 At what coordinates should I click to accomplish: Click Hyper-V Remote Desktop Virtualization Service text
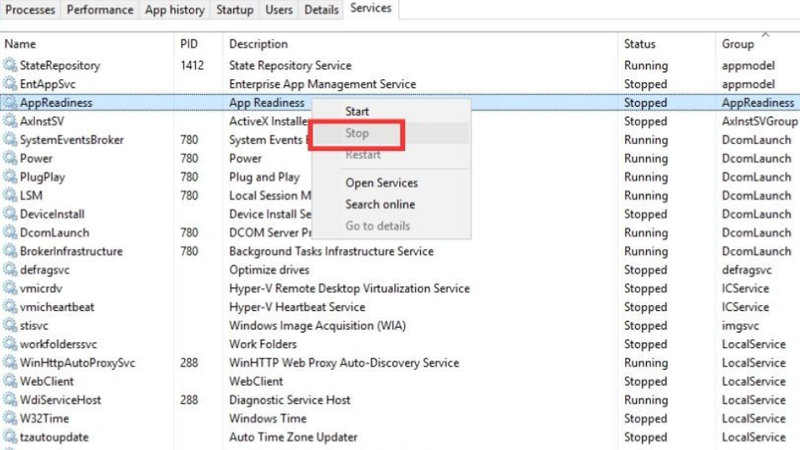[349, 288]
